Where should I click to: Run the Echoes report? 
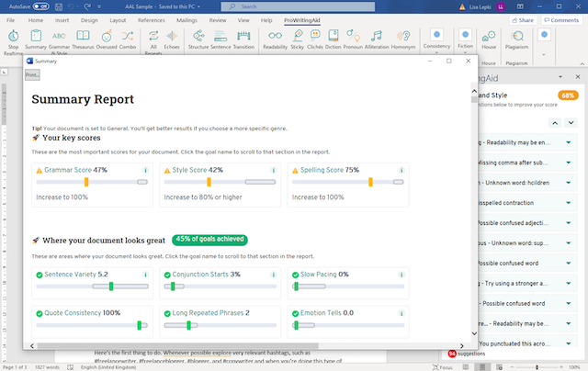tap(172, 36)
